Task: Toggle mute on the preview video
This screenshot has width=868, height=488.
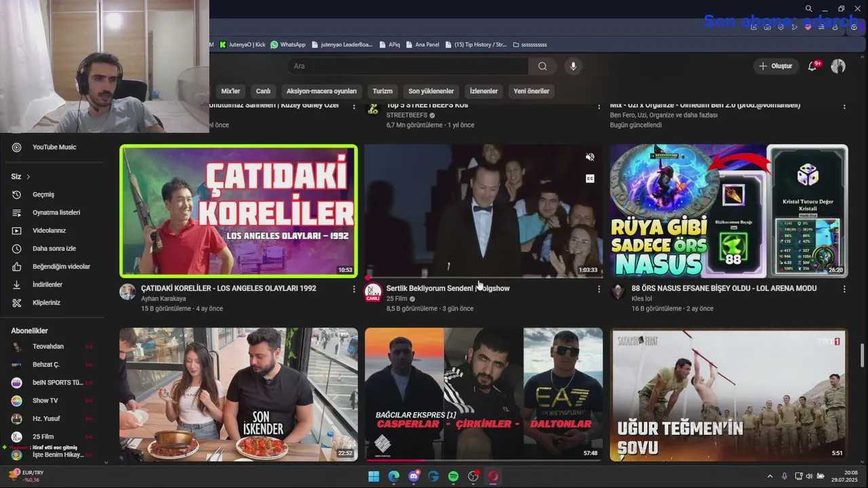Action: pyautogui.click(x=590, y=157)
